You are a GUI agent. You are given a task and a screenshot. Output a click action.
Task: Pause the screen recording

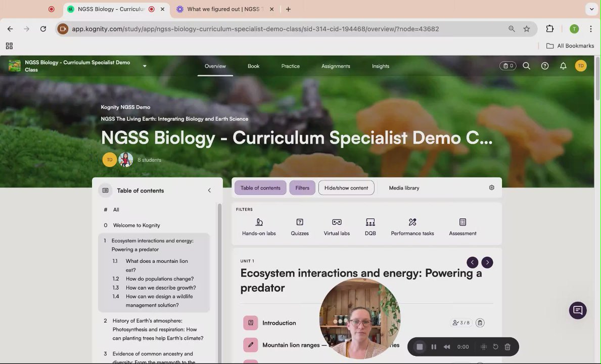click(434, 347)
